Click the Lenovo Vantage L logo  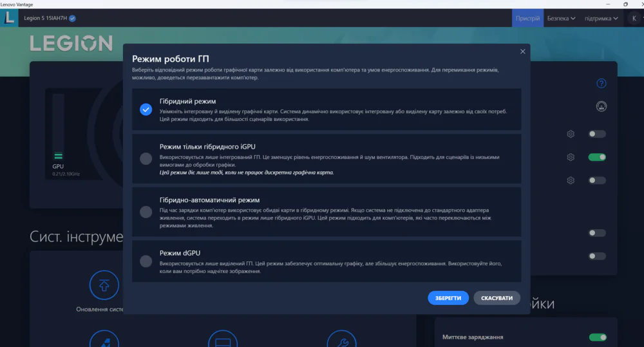(9, 18)
